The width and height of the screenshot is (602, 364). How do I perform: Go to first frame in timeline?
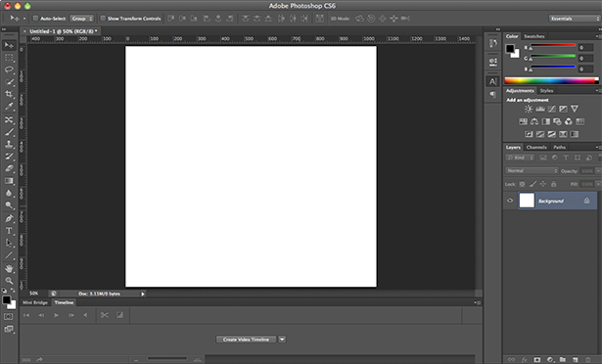tap(26, 315)
